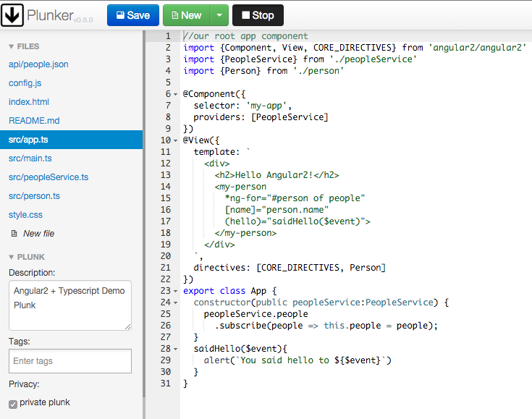The image size is (532, 419).
Task: Click the Enter tags input field
Action: tap(70, 361)
